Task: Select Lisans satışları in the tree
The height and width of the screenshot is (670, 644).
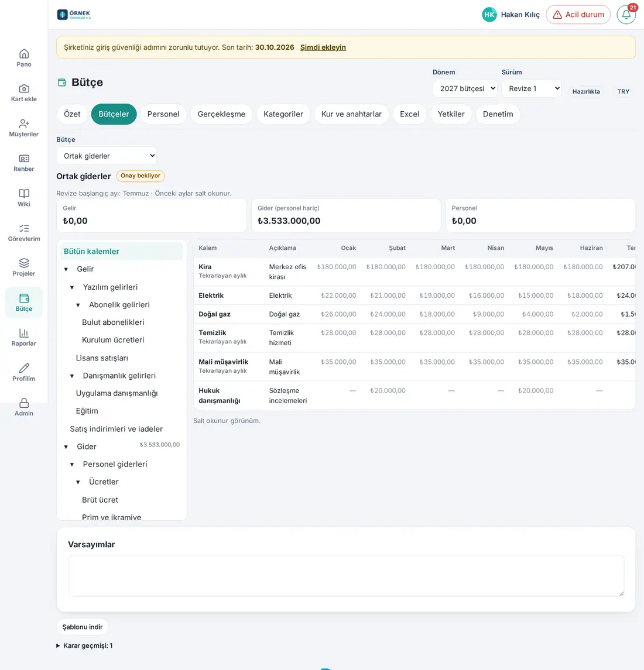Action: (x=102, y=358)
